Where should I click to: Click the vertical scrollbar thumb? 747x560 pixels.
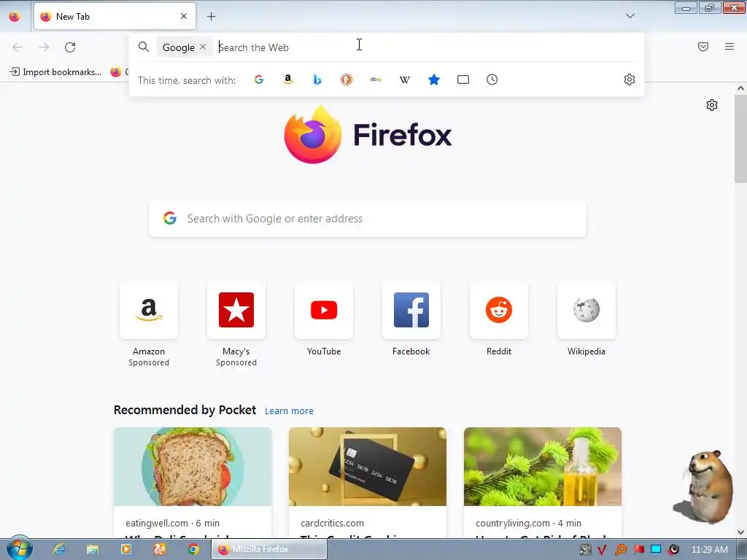point(740,139)
